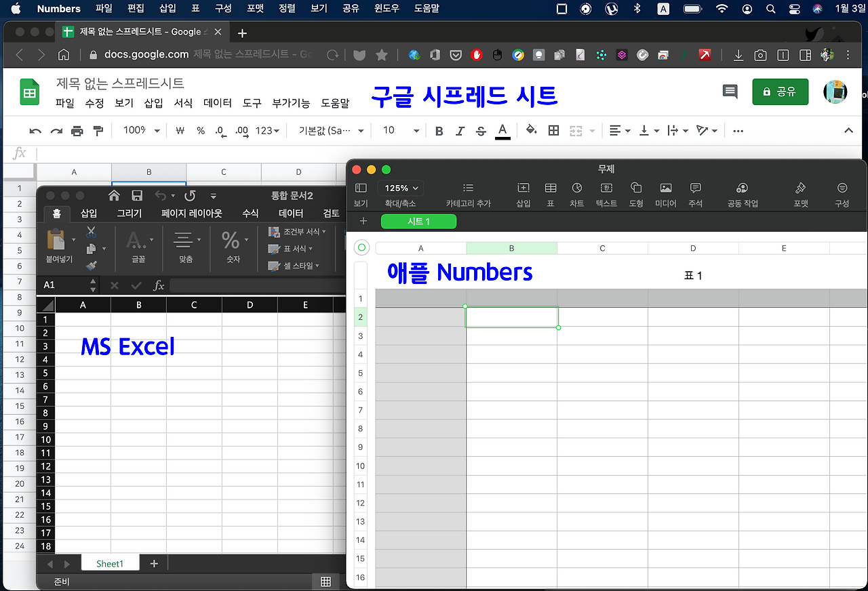Switch to normal grid view in Excel status bar
This screenshot has width=868, height=591.
pos(325,582)
